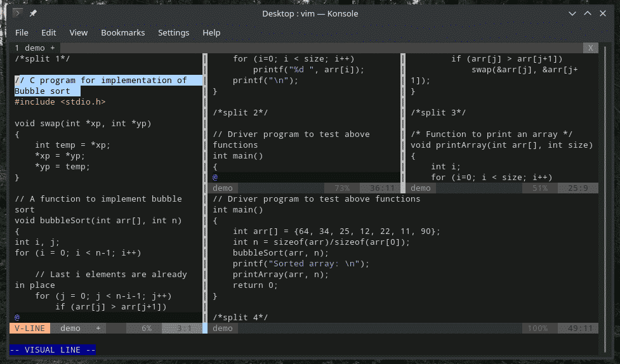Click the 'printf("\n");' line

tap(265, 81)
